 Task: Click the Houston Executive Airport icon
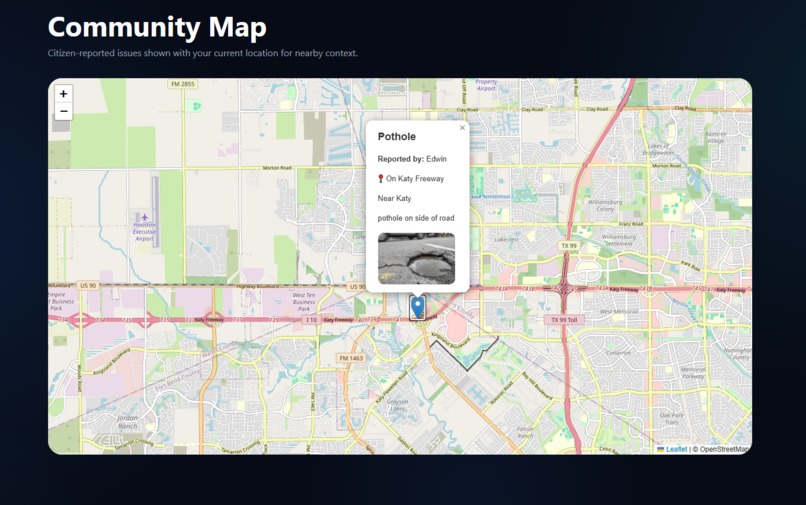click(x=144, y=217)
